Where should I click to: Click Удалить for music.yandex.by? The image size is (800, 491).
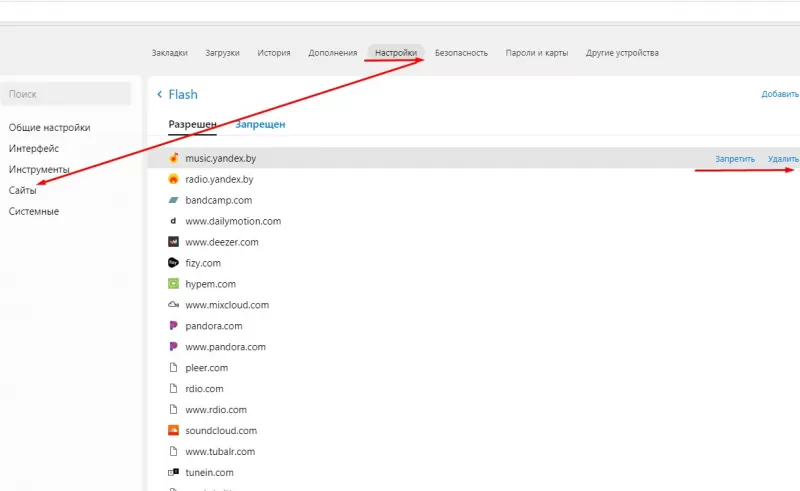click(x=783, y=159)
